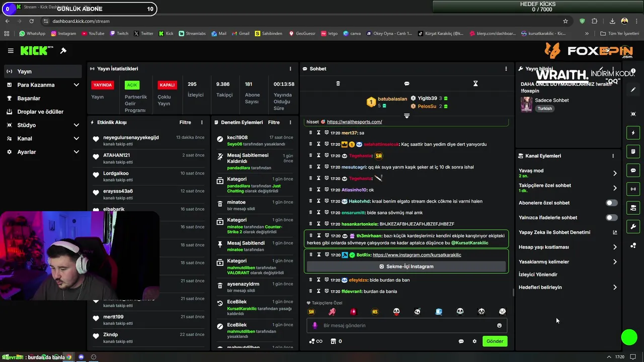The image size is (644, 362).
Task: Toggle Yalnızca ifadelerle sohbet switch
Action: pos(611,218)
